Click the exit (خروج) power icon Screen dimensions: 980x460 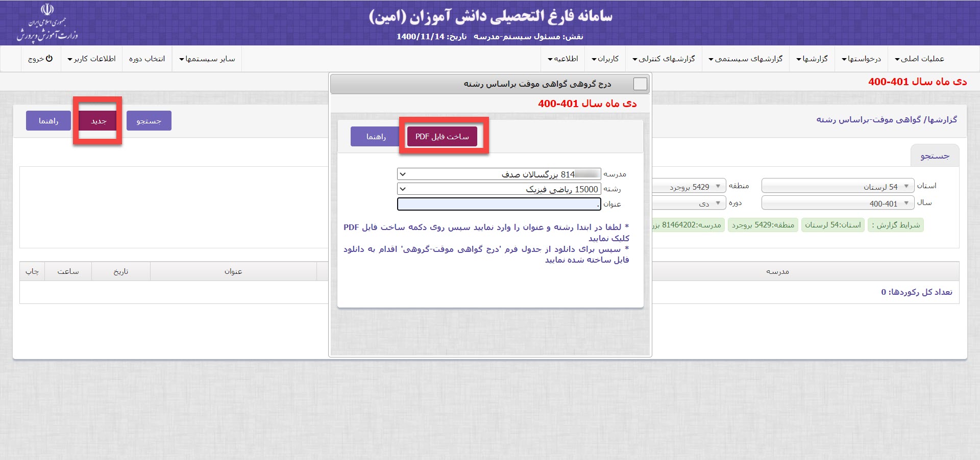coord(49,59)
